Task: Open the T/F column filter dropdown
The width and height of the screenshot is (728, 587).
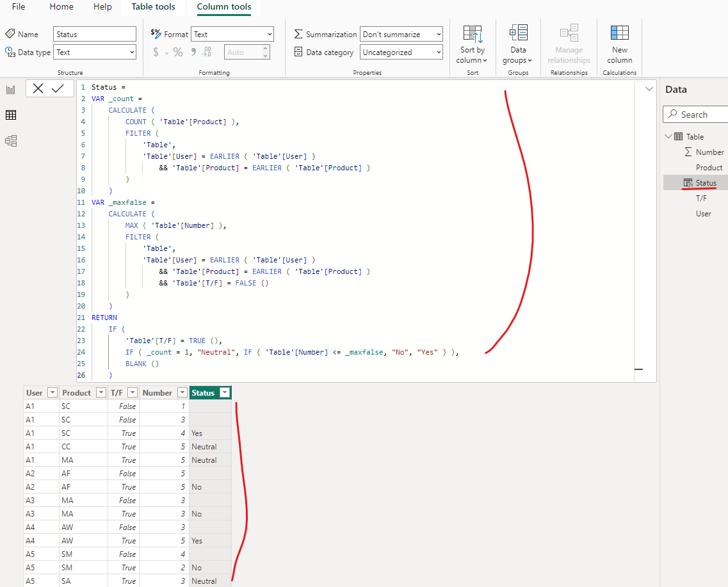Action: coord(133,392)
